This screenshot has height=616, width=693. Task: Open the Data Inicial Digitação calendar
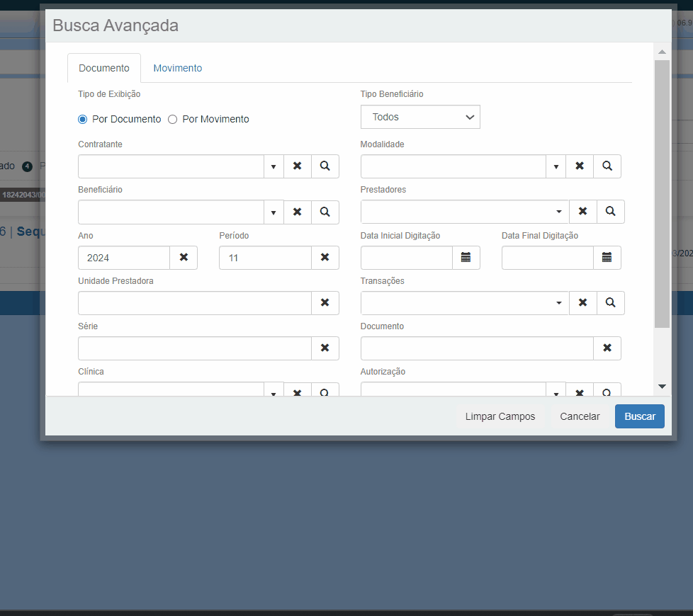click(466, 258)
